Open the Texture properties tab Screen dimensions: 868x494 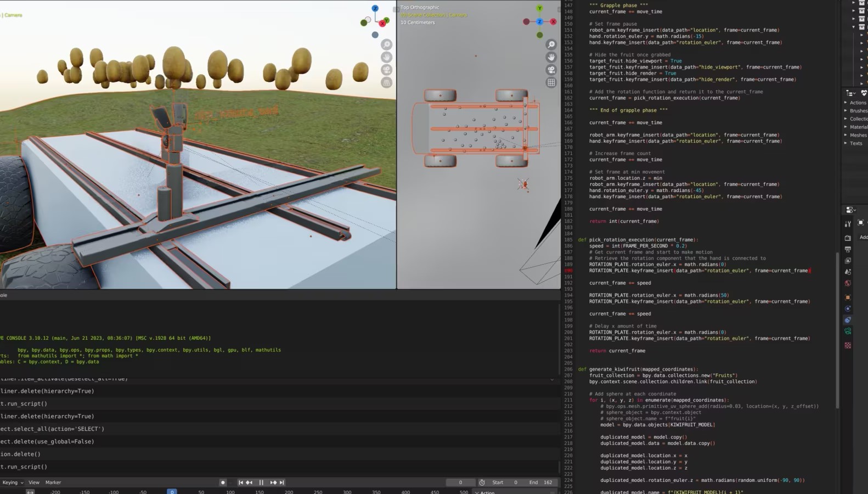[x=848, y=345]
